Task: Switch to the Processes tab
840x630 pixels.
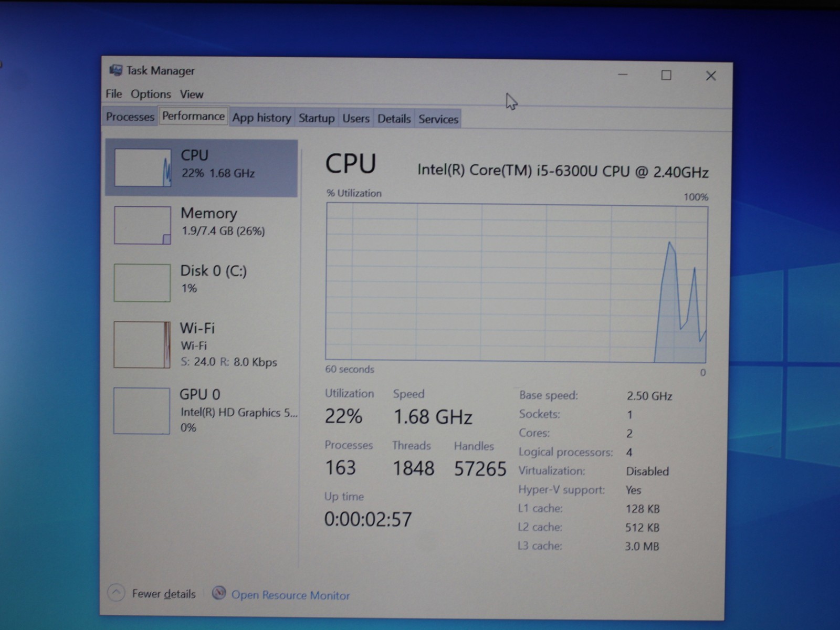Action: point(130,117)
